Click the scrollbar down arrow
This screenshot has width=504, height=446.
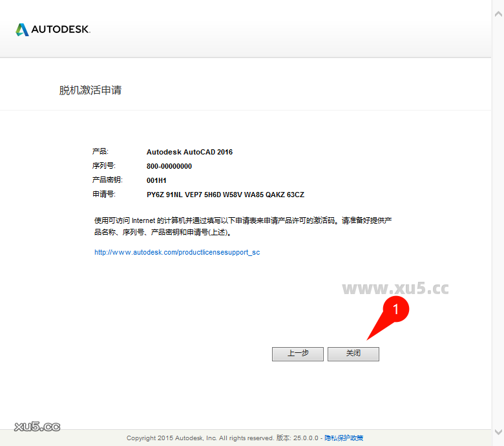tap(498, 432)
